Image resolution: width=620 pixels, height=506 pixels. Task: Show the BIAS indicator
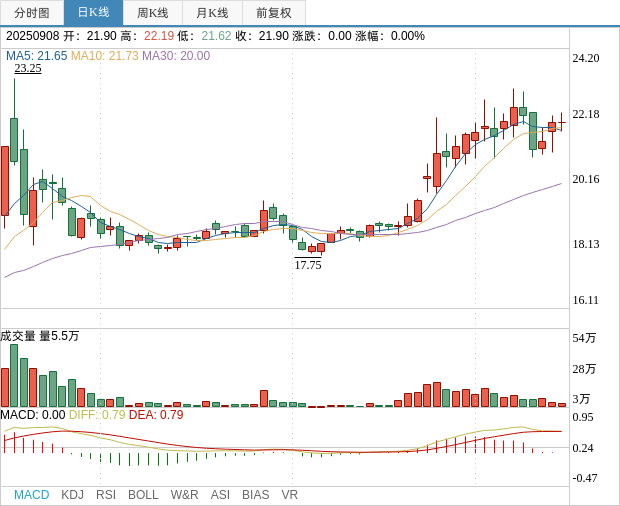click(x=255, y=495)
